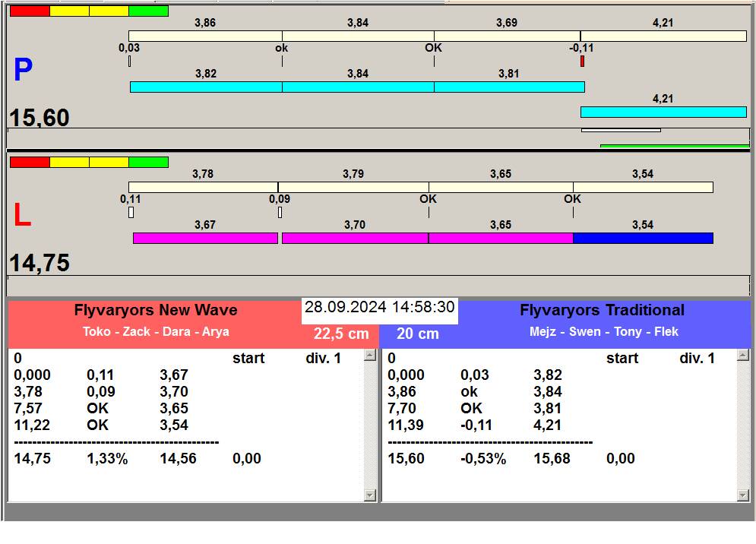Select the Flyvaryors New Wave team header
756x544 pixels.
156,310
